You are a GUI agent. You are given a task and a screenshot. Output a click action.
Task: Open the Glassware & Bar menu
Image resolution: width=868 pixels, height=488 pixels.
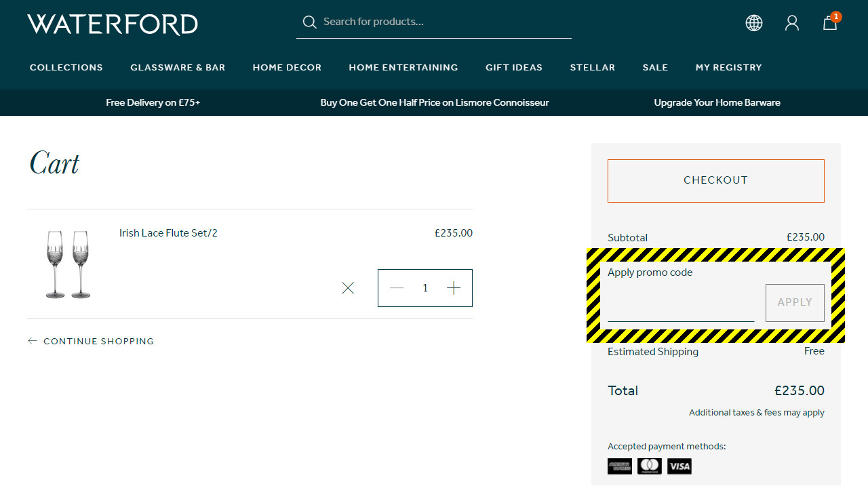click(x=178, y=67)
